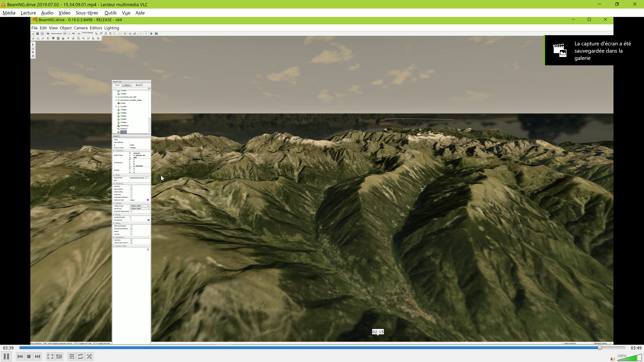The height and width of the screenshot is (362, 644).
Task: Toggle the originSort checkbox
Action: 131,195
